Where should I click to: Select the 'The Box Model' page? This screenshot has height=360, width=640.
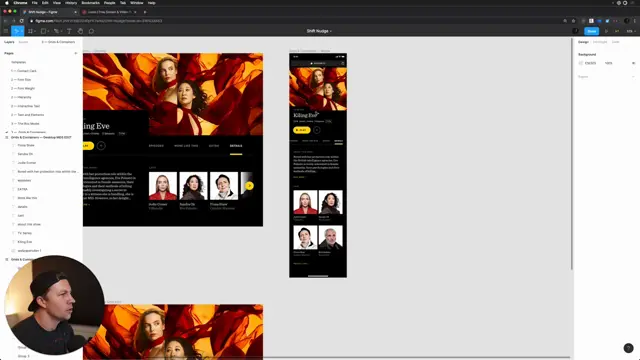tap(25, 124)
